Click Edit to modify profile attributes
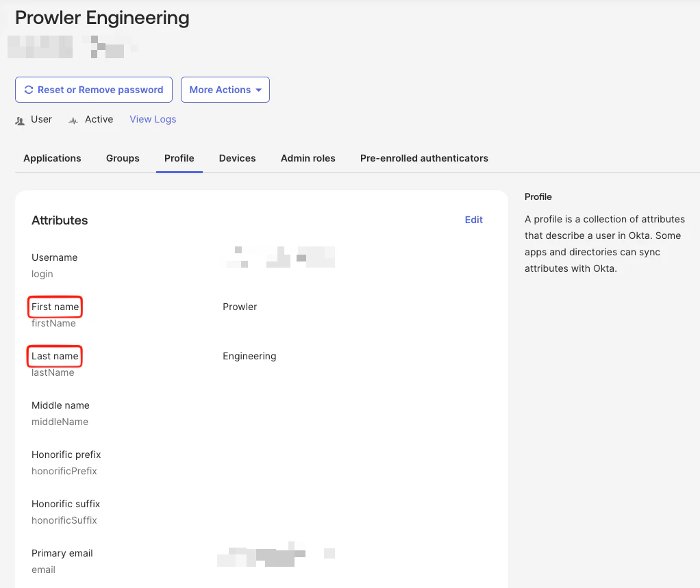Viewport: 700px width, 588px height. (473, 220)
